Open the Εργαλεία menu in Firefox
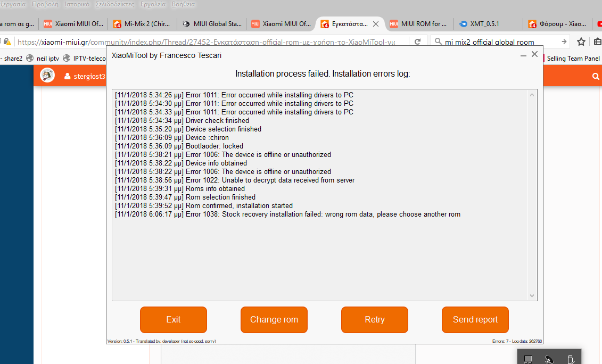This screenshot has width=602, height=364. point(153,4)
